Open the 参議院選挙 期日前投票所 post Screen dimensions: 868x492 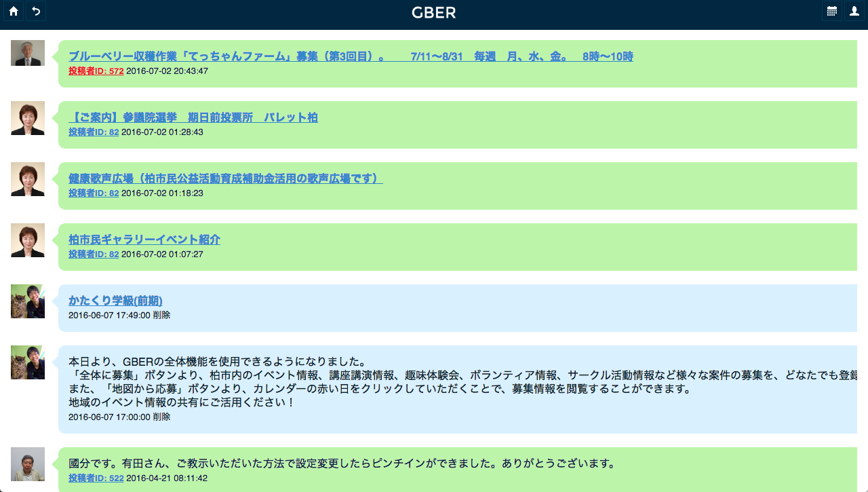[x=193, y=117]
